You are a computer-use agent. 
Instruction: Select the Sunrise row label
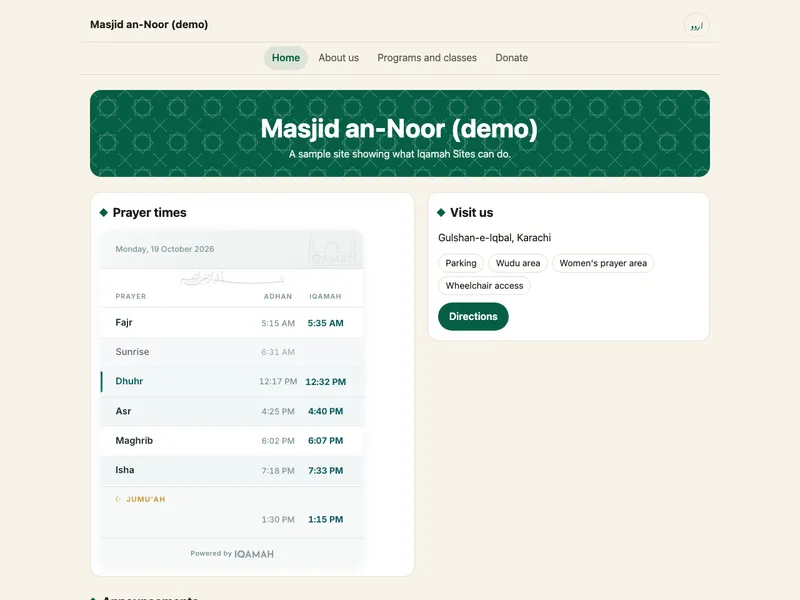[132, 352]
